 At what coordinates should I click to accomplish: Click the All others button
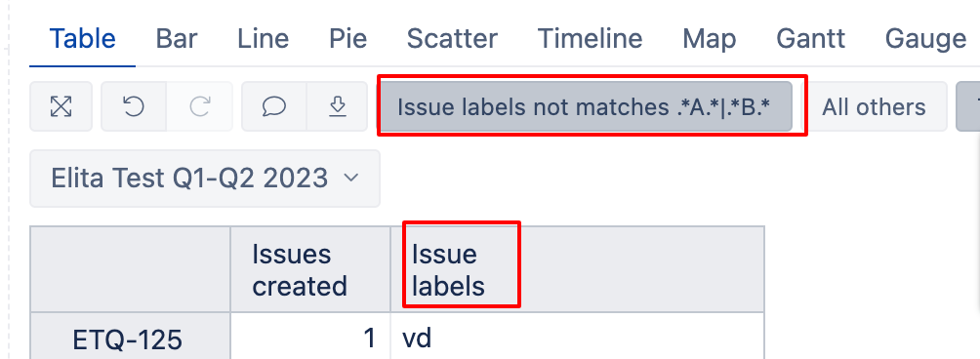874,106
